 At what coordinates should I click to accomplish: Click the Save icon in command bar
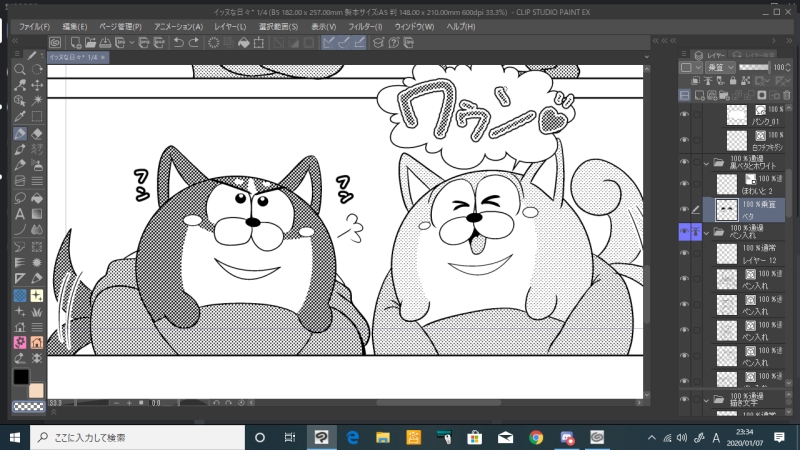(x=106, y=43)
